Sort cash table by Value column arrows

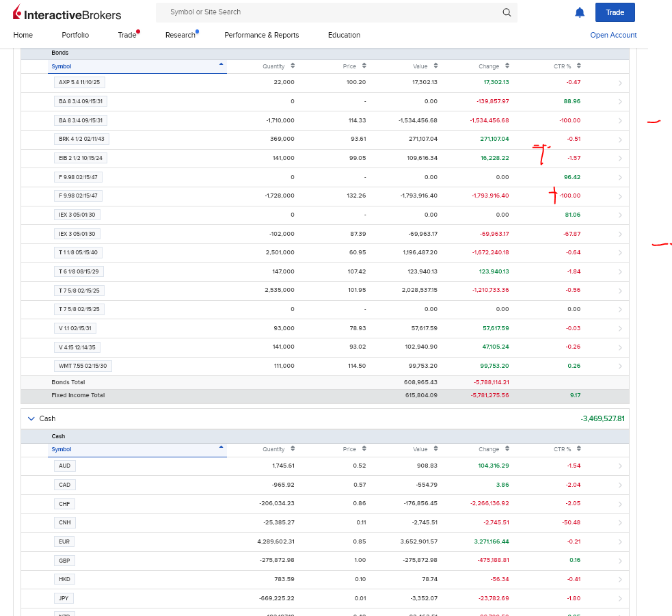tap(435, 448)
